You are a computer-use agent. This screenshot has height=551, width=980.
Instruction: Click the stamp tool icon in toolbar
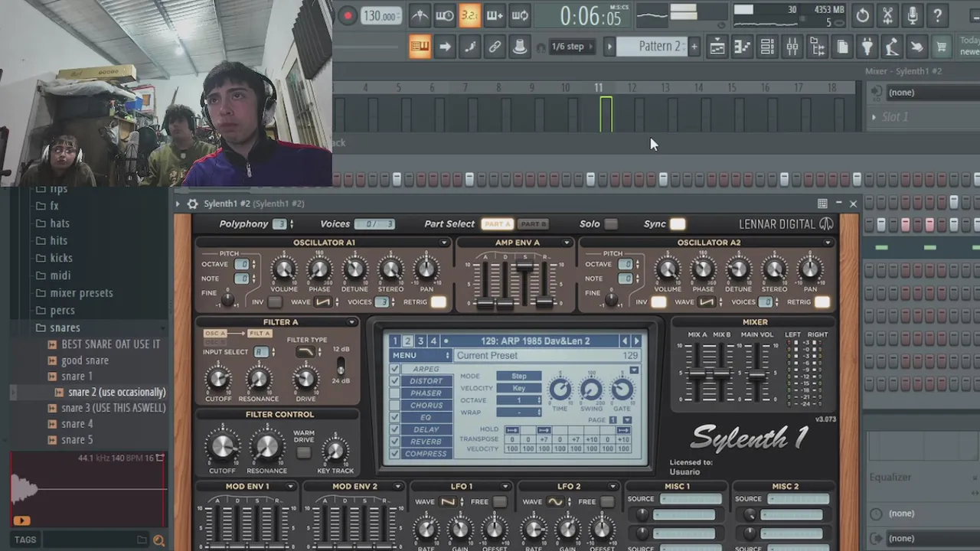tap(520, 47)
